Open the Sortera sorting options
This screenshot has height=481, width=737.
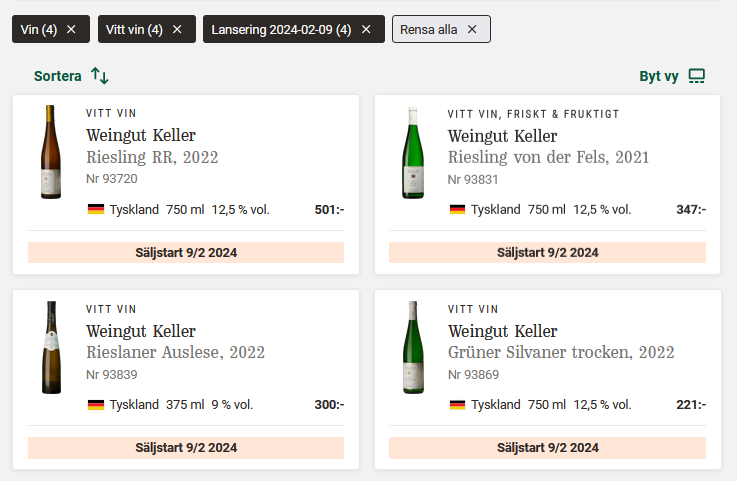pyautogui.click(x=71, y=76)
